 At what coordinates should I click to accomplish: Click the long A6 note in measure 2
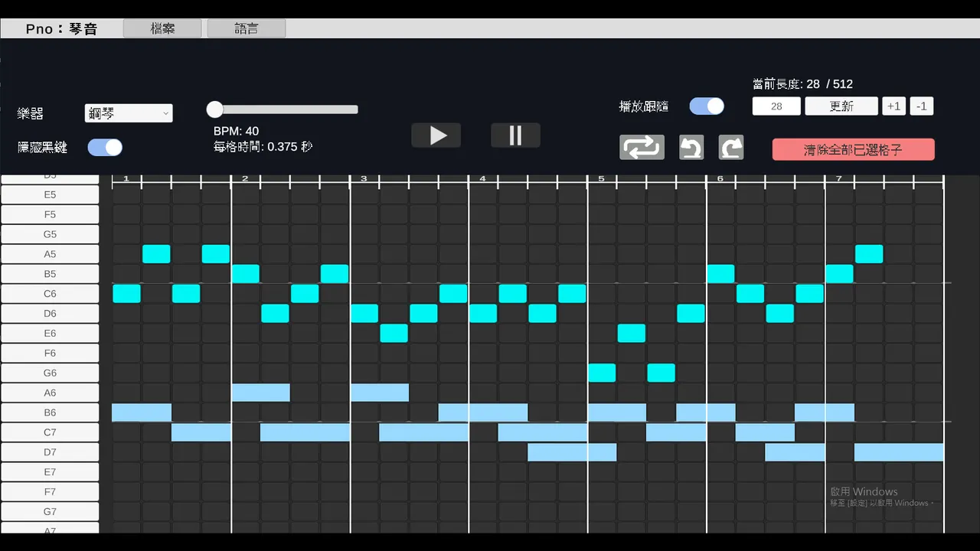coord(260,393)
